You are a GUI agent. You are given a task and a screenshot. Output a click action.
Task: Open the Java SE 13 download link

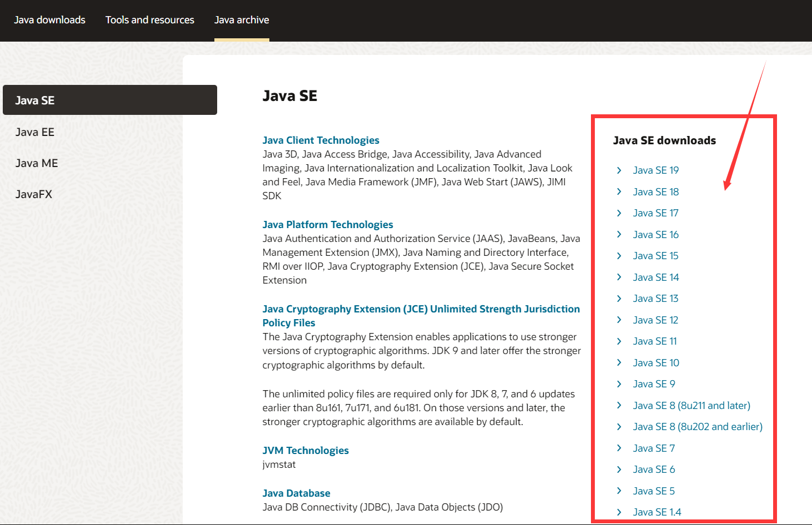pos(656,299)
